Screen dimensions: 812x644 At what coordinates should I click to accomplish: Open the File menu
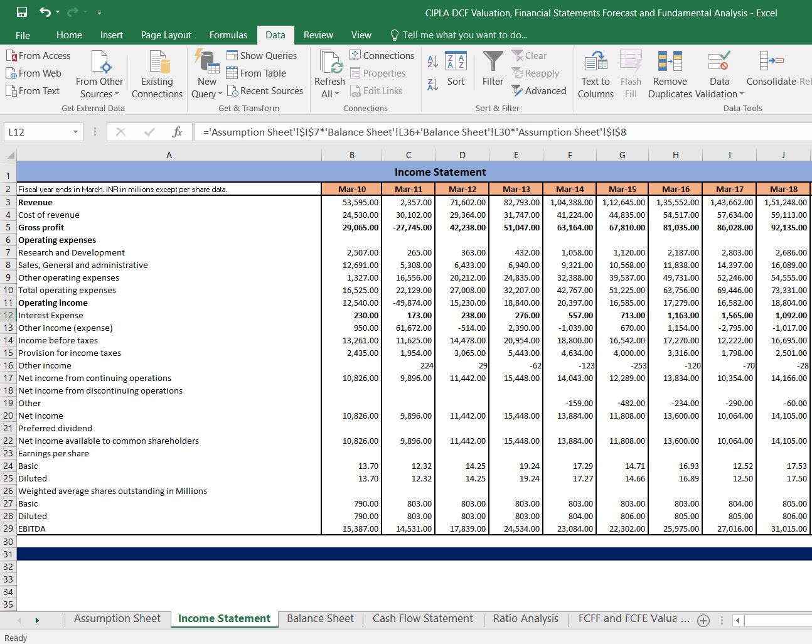23,35
